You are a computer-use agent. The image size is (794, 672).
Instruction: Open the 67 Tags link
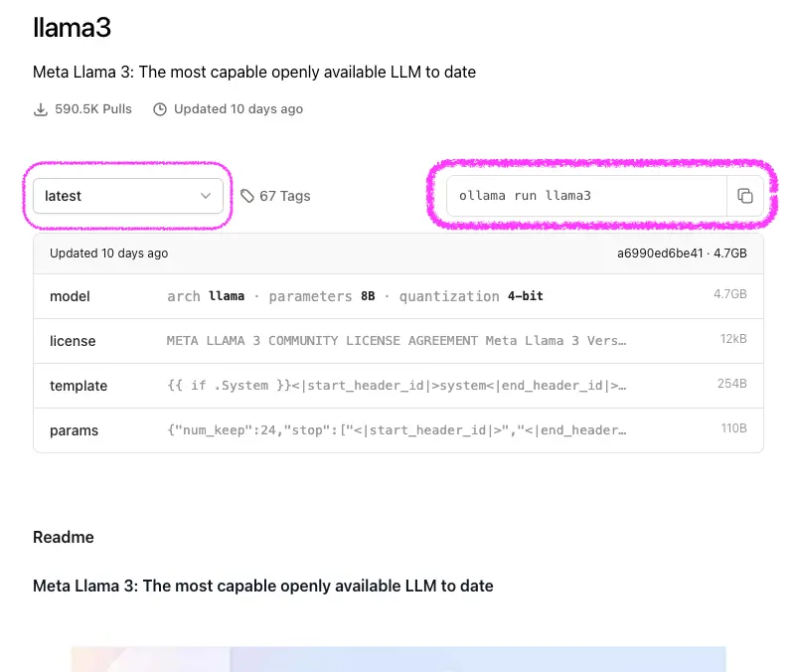(284, 196)
